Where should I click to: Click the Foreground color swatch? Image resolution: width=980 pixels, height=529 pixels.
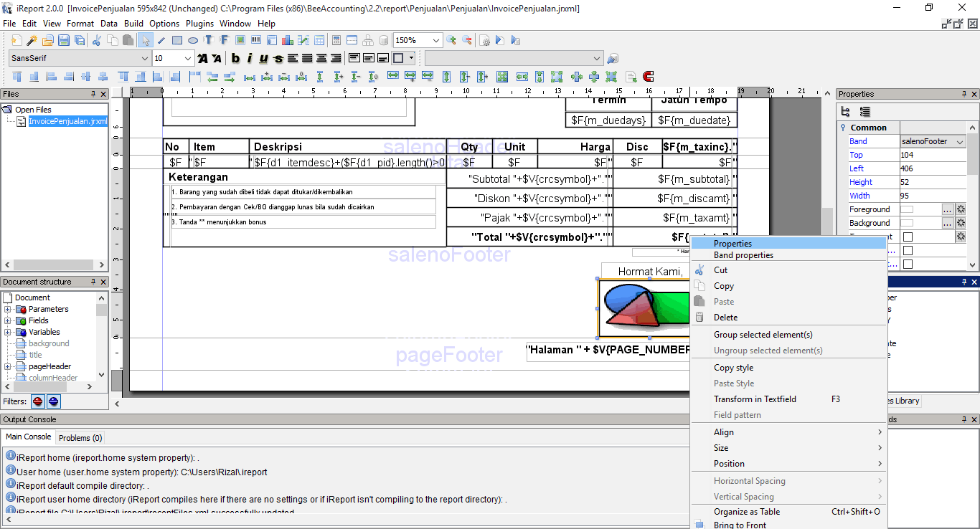click(x=907, y=209)
